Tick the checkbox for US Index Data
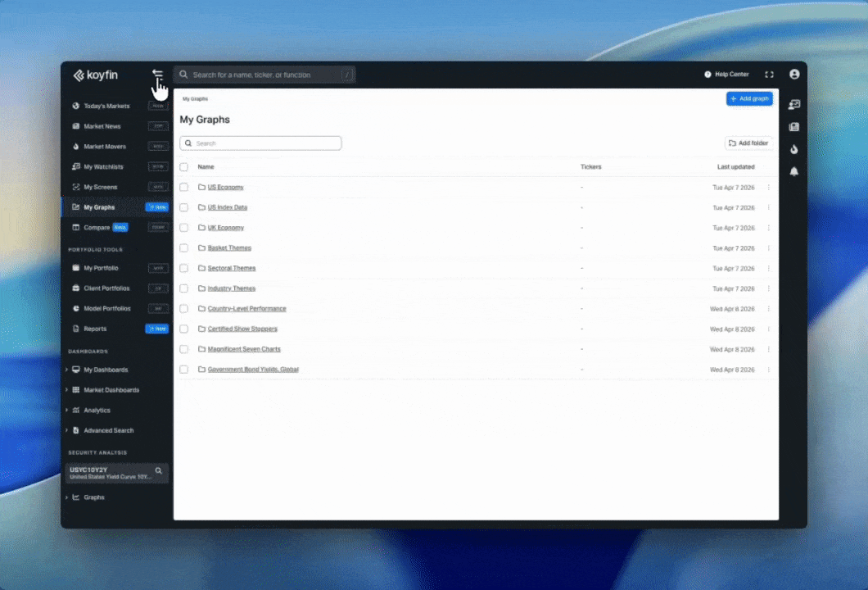This screenshot has width=868, height=590. coord(184,208)
